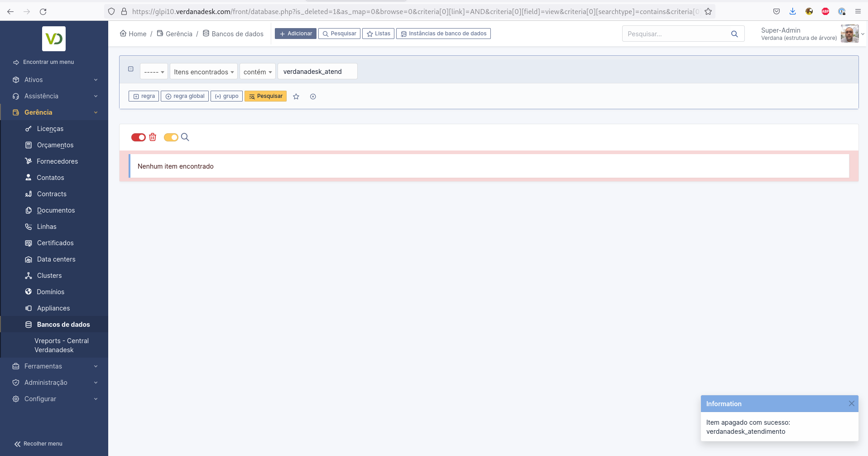The width and height of the screenshot is (868, 456).
Task: Click inside the verdanadesk_atend search field
Action: coord(317,71)
